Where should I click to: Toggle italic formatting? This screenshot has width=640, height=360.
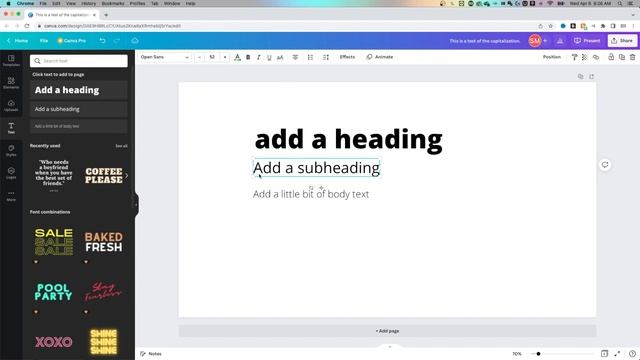click(258, 57)
